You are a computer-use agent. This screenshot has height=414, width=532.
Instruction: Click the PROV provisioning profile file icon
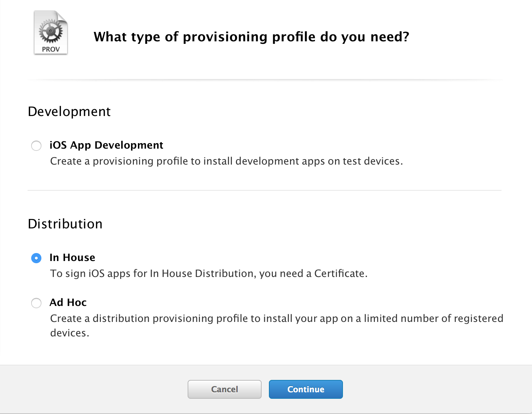click(51, 33)
